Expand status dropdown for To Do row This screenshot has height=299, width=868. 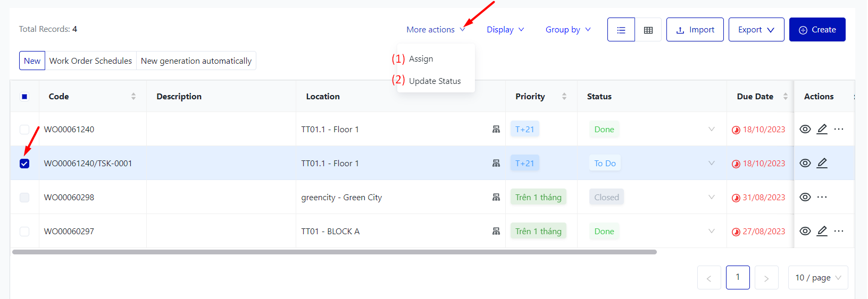point(711,163)
